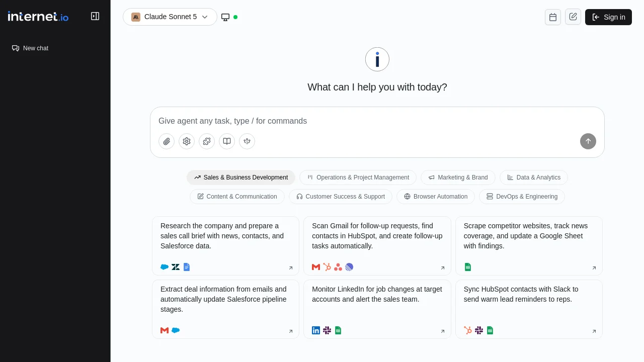Click the arrow icon on the Extract deal card
The image size is (644, 362).
coord(291,331)
